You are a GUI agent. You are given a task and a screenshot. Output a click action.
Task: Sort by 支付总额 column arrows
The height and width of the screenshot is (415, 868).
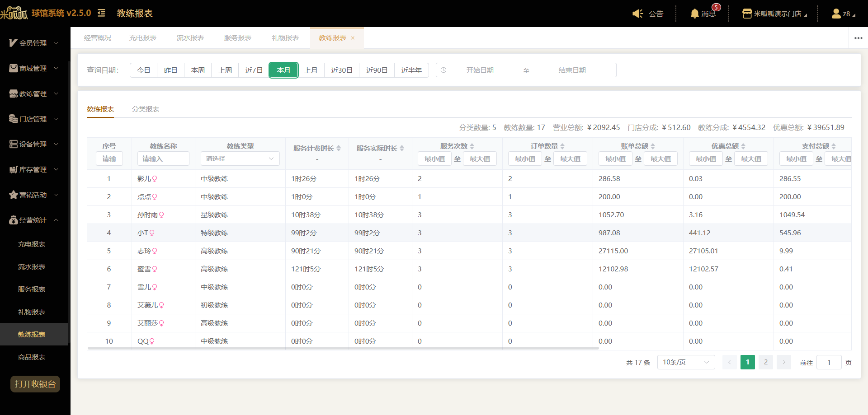click(834, 146)
